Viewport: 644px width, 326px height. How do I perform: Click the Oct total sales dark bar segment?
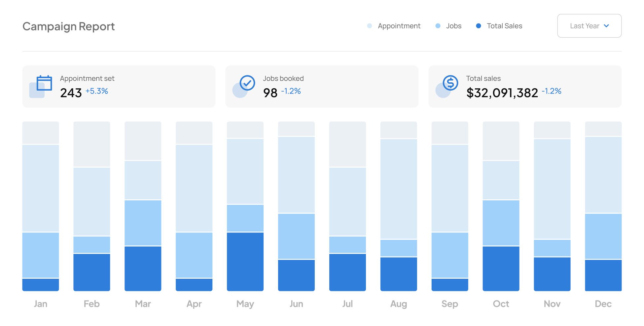point(501,269)
